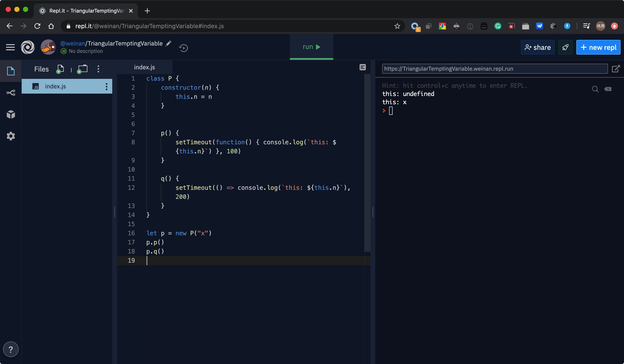Screen dimensions: 624x364
Task: Expand the Files panel three-dot menu
Action: [98, 69]
